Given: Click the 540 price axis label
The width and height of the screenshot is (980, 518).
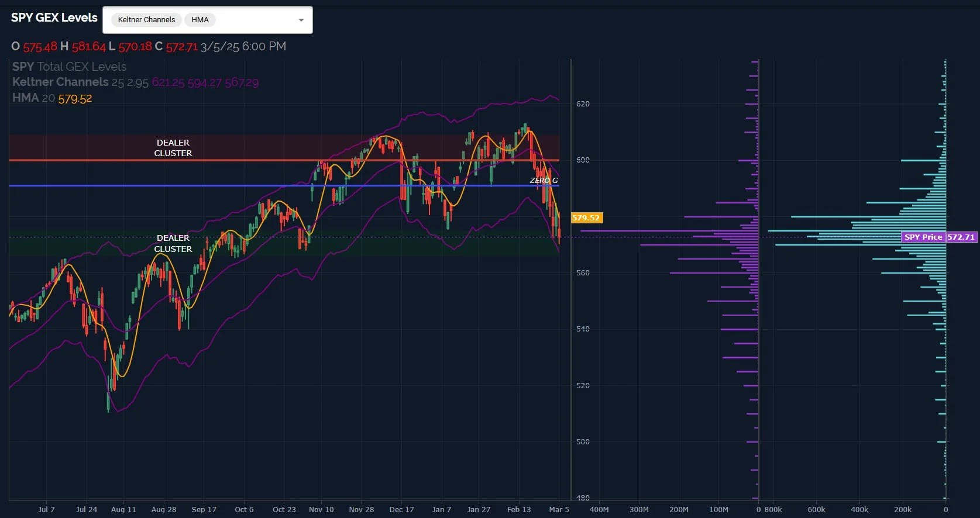Looking at the screenshot, I should click(583, 329).
